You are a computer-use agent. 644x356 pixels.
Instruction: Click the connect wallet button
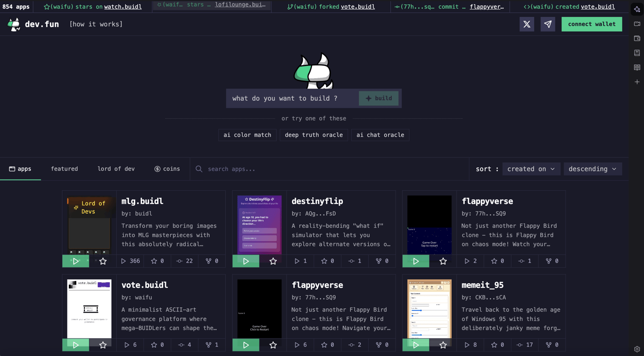tap(592, 24)
